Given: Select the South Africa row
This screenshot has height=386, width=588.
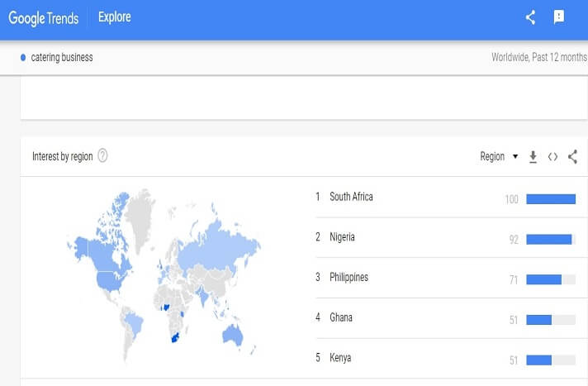Looking at the screenshot, I should pos(351,197).
